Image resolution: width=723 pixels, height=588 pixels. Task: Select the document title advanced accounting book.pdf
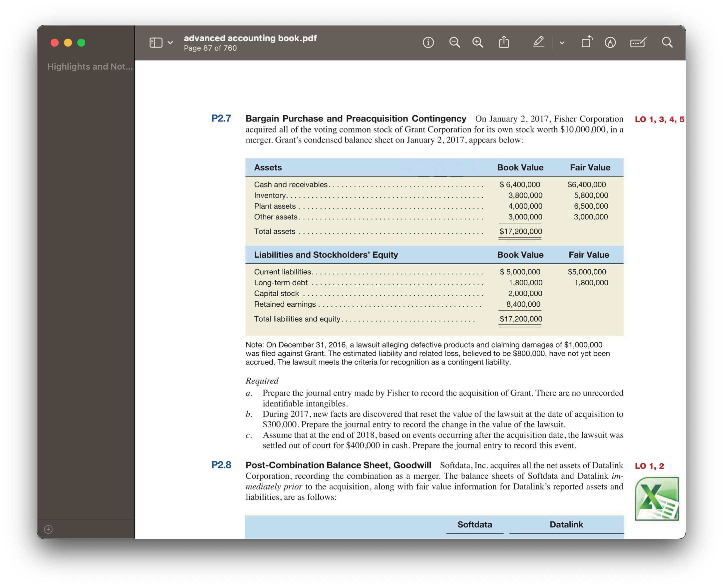(250, 38)
